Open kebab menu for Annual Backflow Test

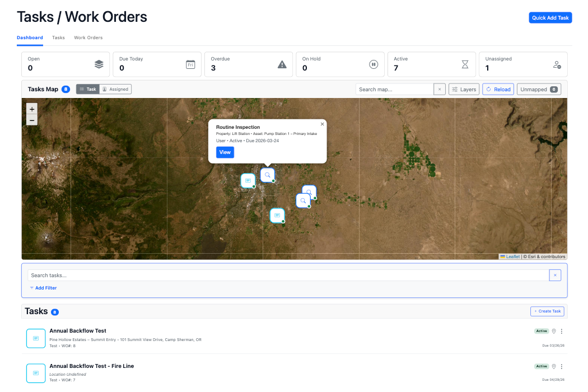pos(562,331)
